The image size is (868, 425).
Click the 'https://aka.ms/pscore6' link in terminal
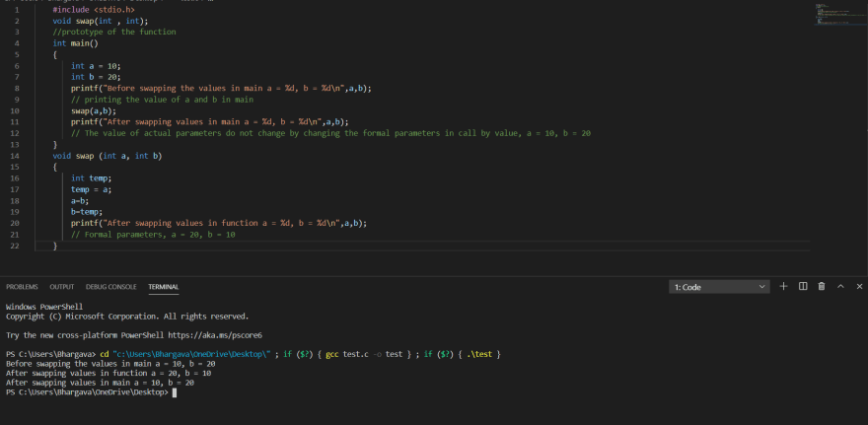[215, 335]
